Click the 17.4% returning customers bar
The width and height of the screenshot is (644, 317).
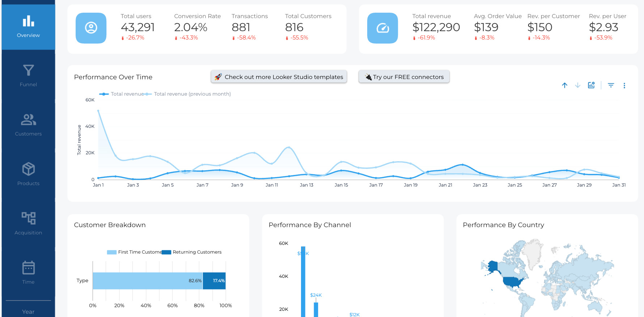click(214, 281)
